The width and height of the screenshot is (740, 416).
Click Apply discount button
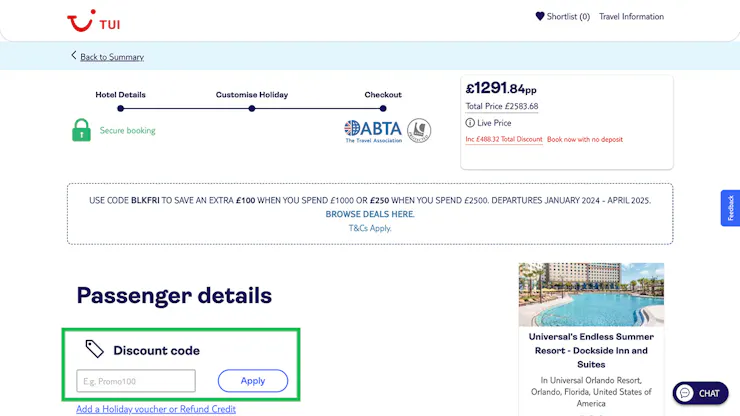click(x=253, y=381)
